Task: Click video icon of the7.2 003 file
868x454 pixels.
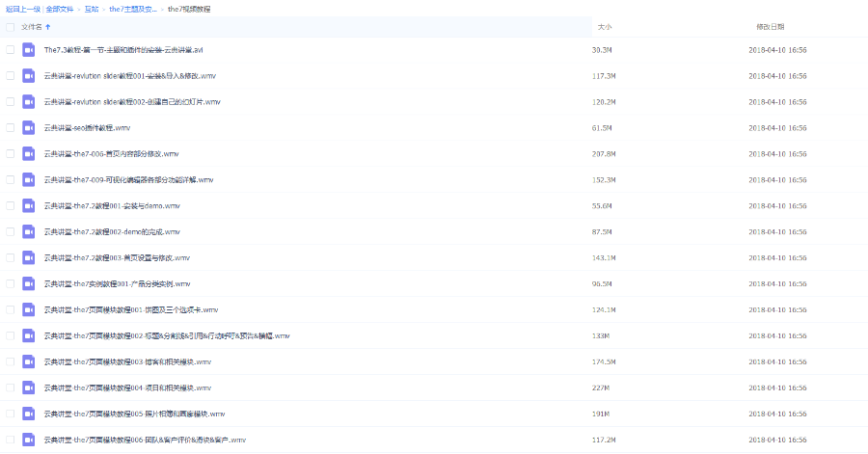Action: pos(28,257)
